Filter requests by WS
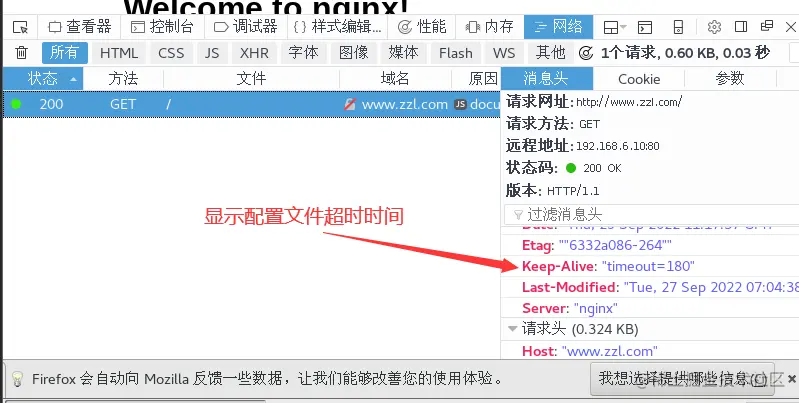 [504, 53]
